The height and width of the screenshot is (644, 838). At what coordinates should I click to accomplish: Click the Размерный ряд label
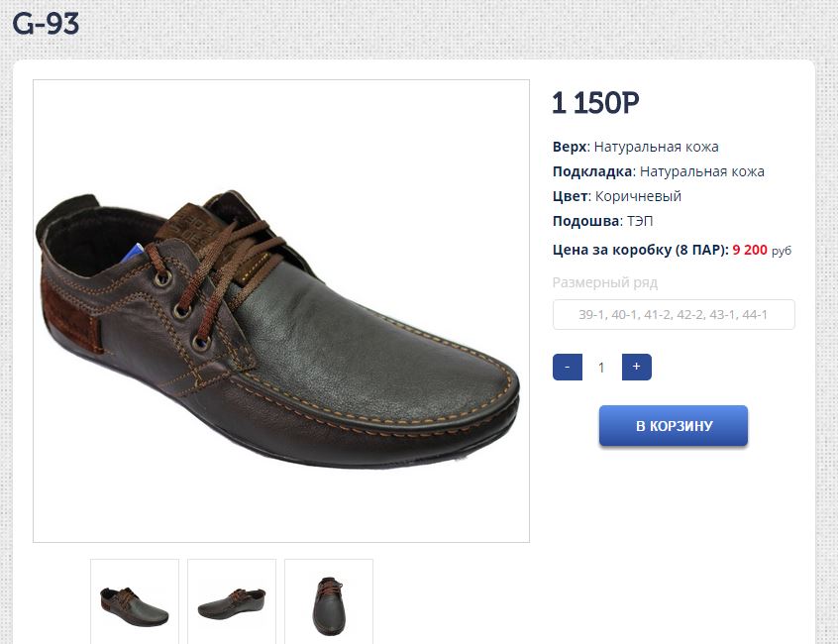pyautogui.click(x=604, y=282)
